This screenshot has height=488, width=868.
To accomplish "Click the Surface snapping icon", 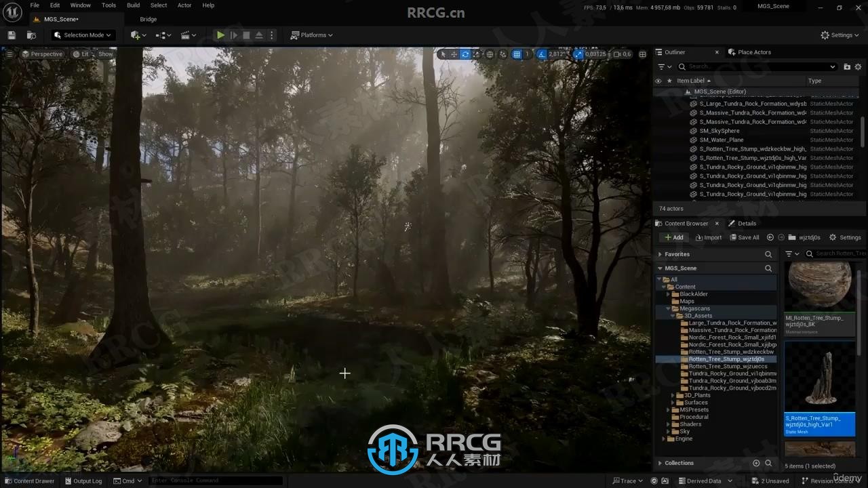I will tap(502, 54).
